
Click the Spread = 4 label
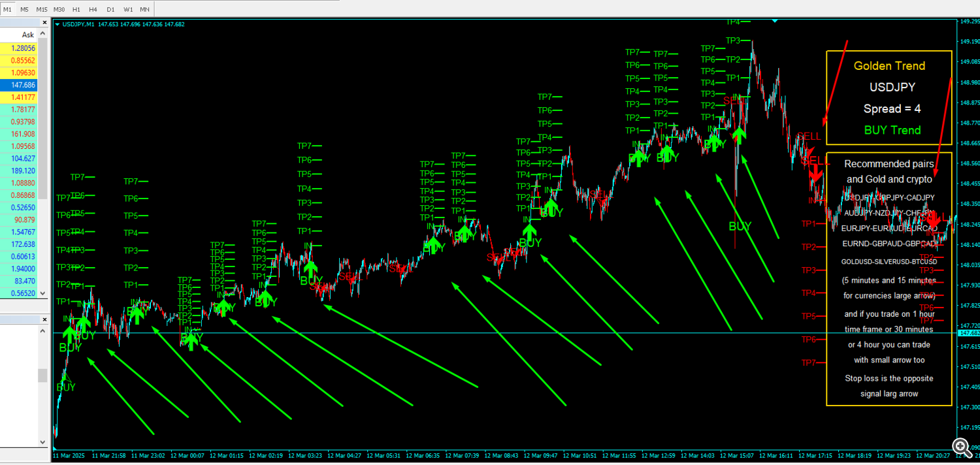point(892,108)
